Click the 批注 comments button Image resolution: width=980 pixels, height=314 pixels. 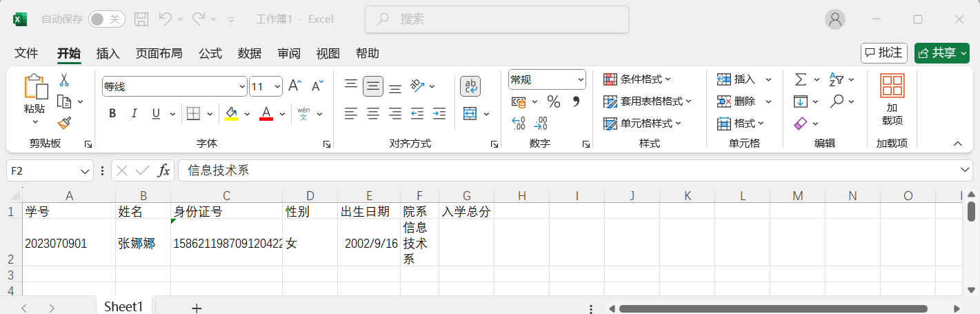883,52
